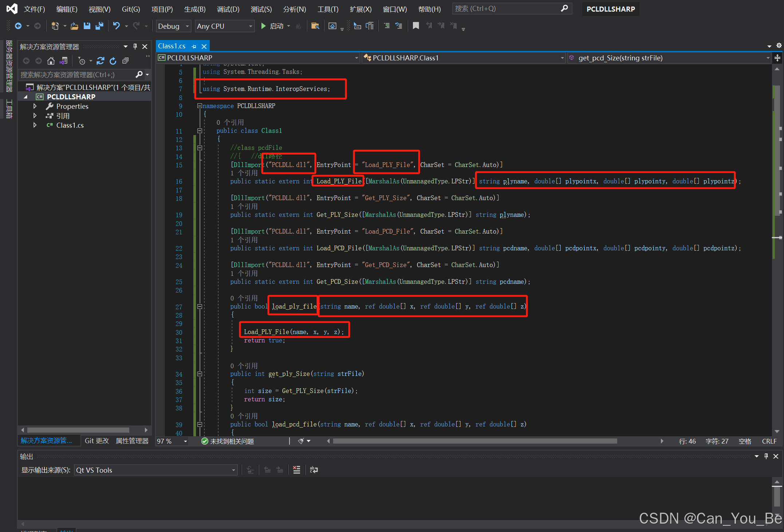The image size is (784, 532).
Task: Expand the Class1.cs node in Solution Explorer
Action: click(35, 125)
